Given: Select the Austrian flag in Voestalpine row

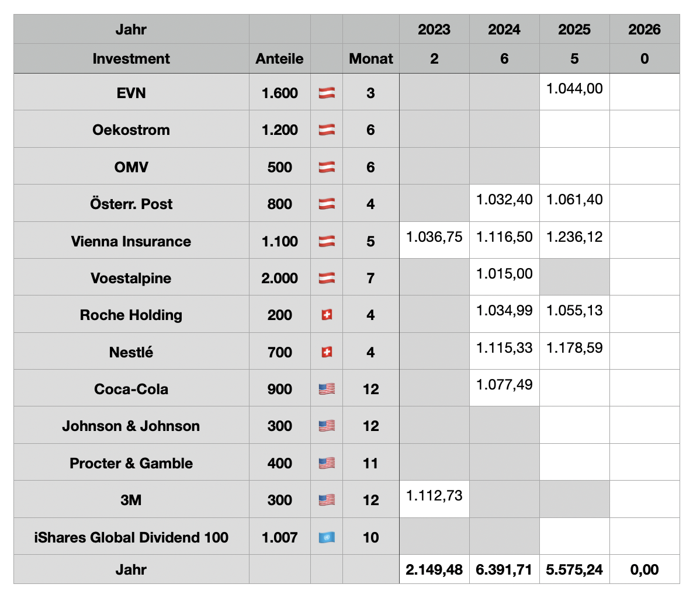Looking at the screenshot, I should click(327, 278).
